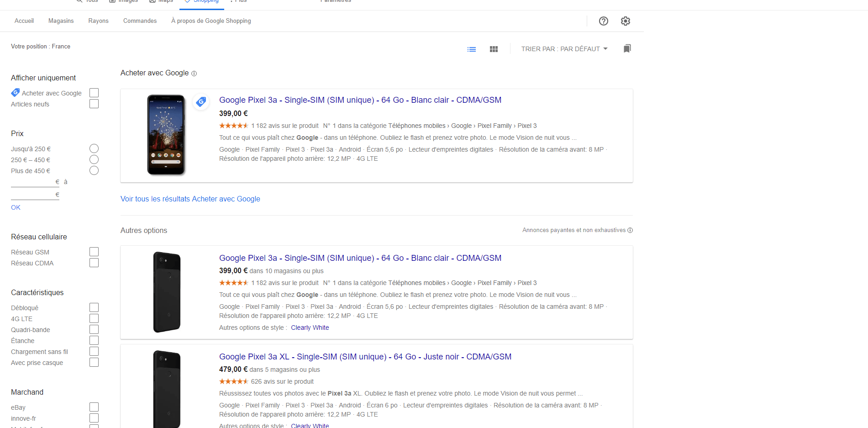Open the help icon
This screenshot has height=428, width=868.
[x=604, y=21]
